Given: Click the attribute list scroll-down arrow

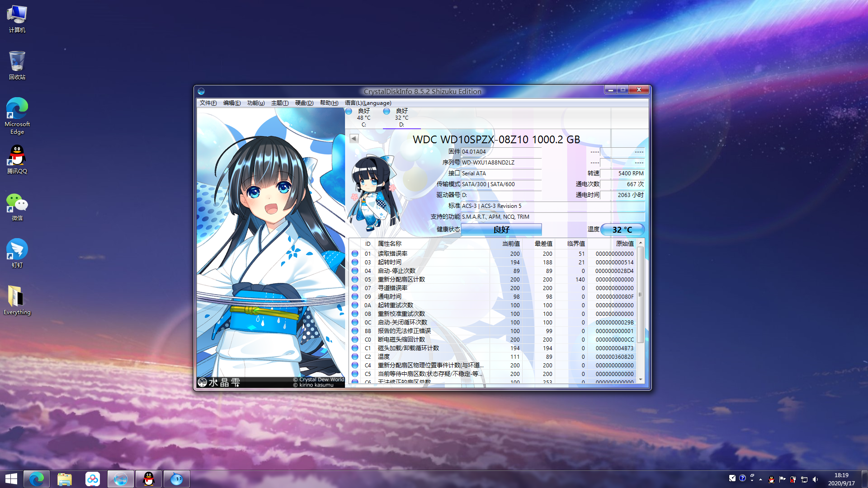Looking at the screenshot, I should [641, 379].
